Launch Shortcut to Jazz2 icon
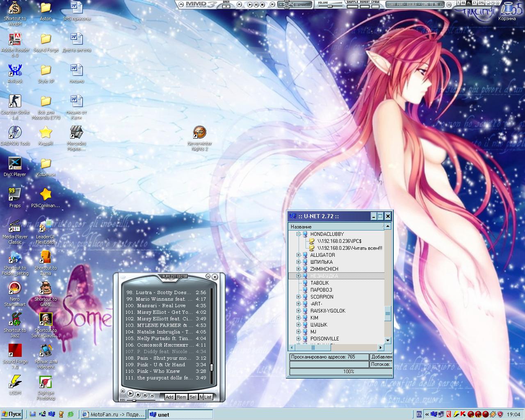 (15, 325)
